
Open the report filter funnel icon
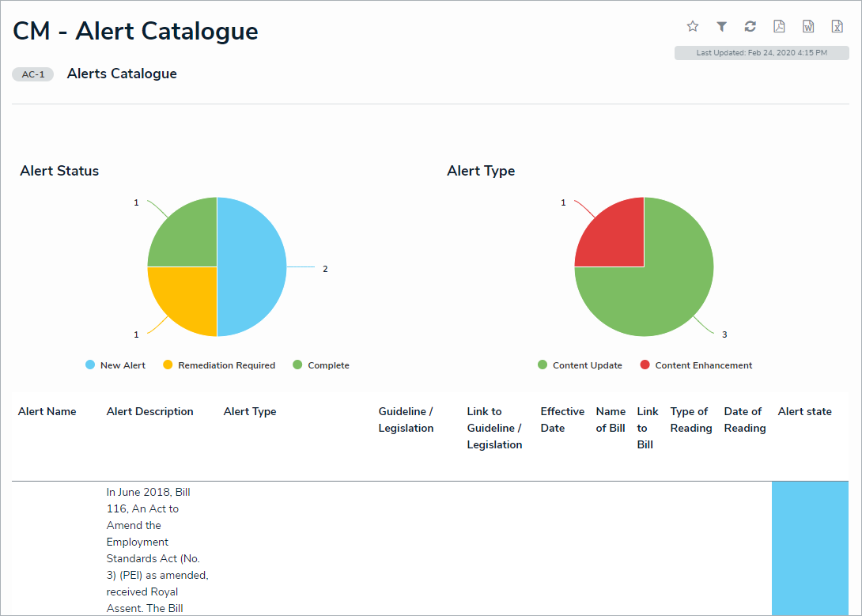[721, 27]
